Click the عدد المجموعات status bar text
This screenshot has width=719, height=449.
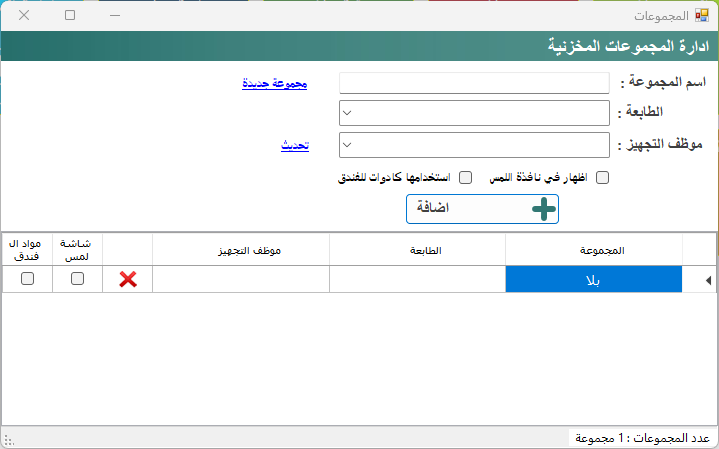pos(642,438)
